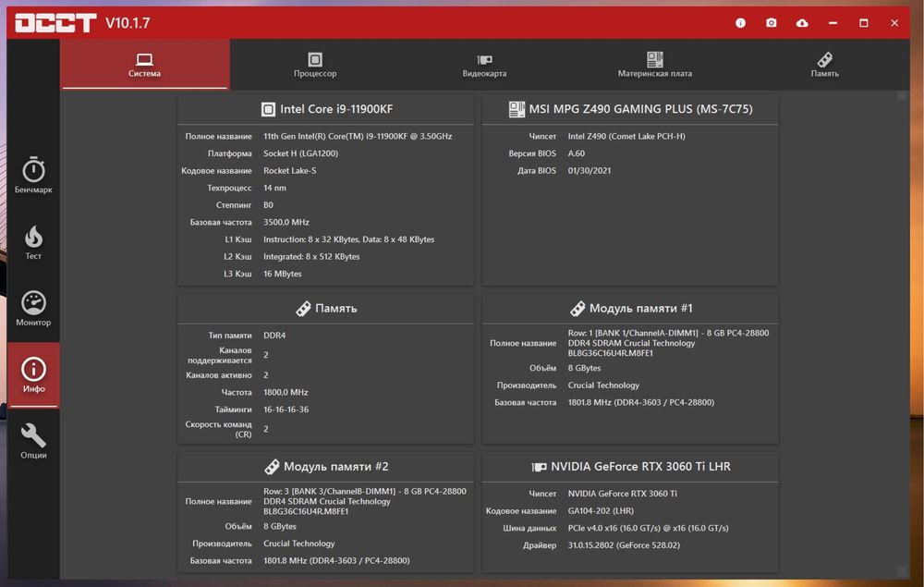Click the DDR4 memory type value

point(274,336)
